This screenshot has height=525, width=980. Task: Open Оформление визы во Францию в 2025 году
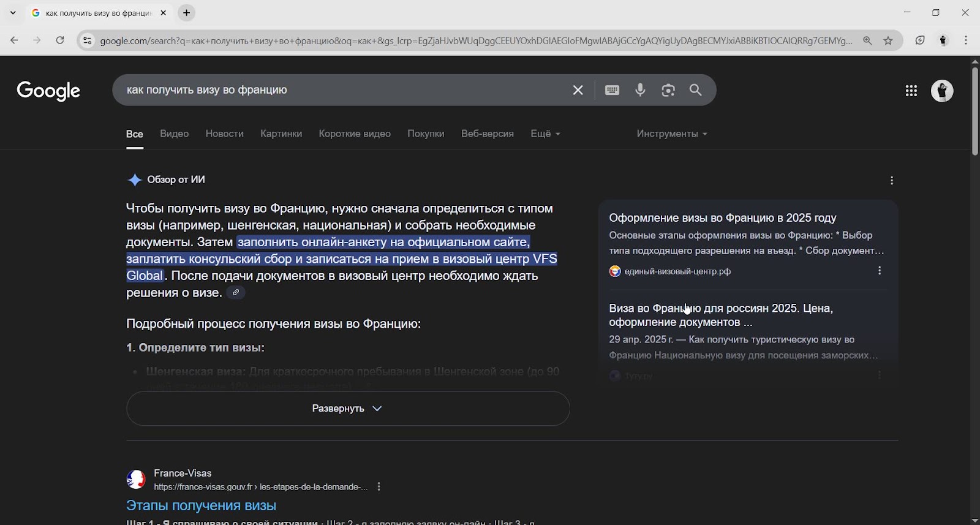coord(722,217)
